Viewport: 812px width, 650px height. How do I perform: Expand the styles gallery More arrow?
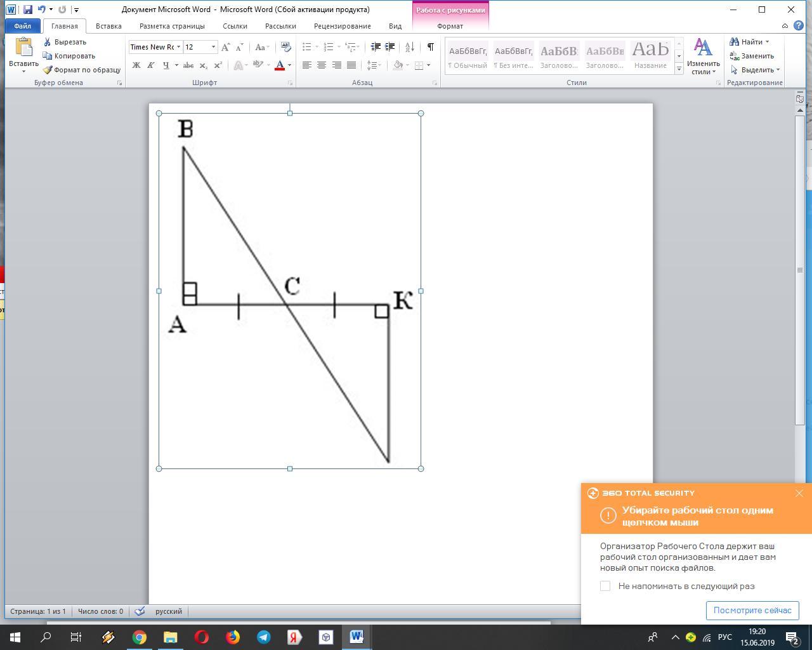[x=679, y=68]
